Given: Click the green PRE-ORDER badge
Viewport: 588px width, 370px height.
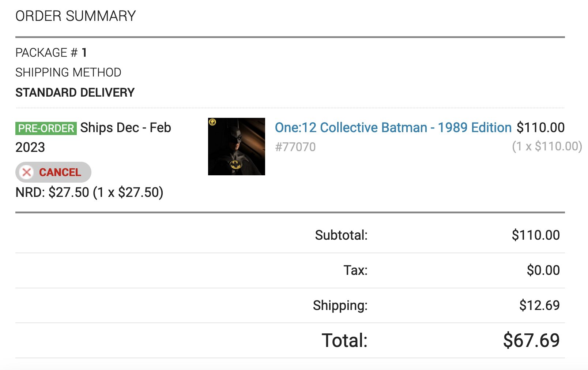Looking at the screenshot, I should tap(46, 128).
